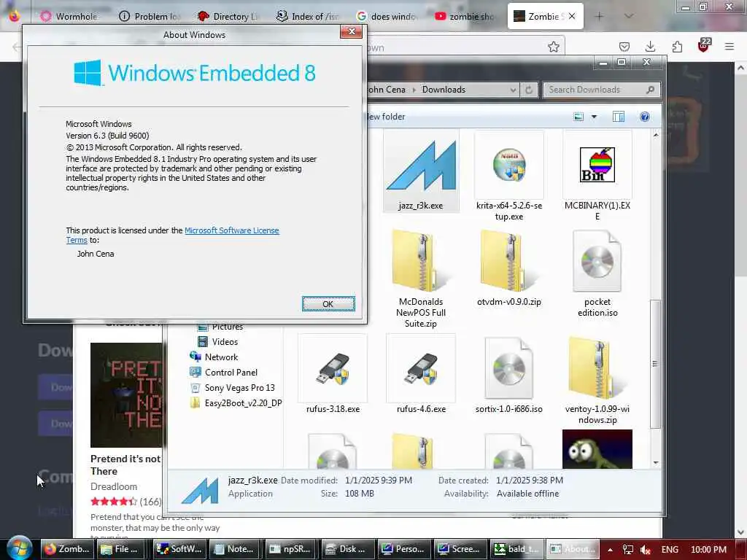747x560 pixels.
Task: Open a new Firefox tab
Action: pyautogui.click(x=599, y=16)
